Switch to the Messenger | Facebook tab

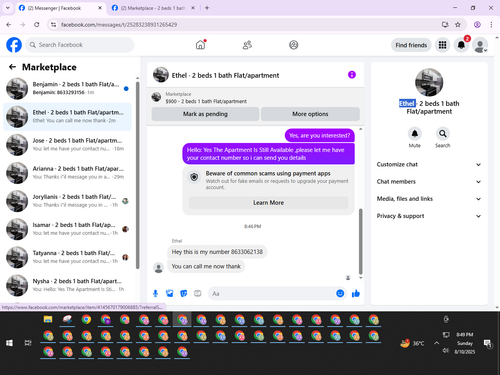click(x=60, y=8)
